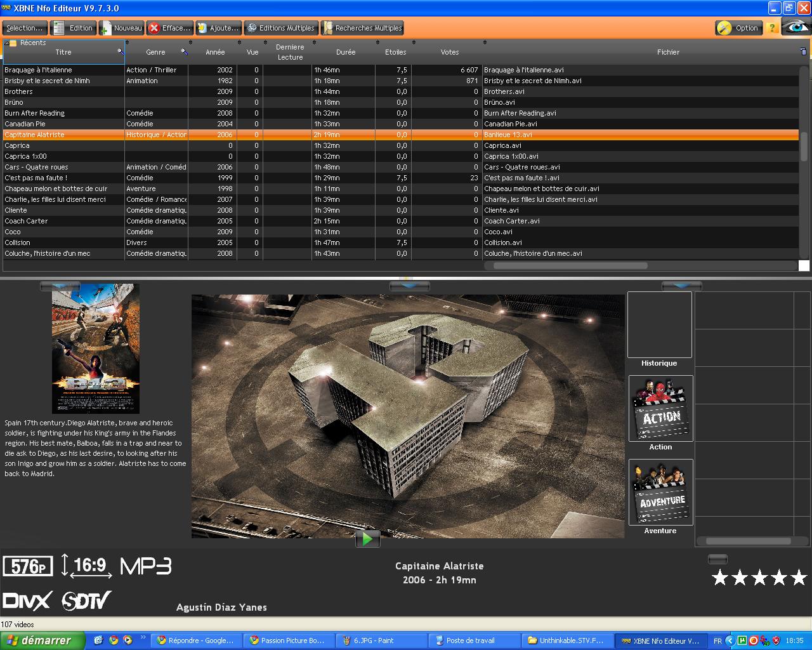Collapse the genre panel arrow handle
Image resolution: width=812 pixels, height=650 pixels.
pyautogui.click(x=681, y=286)
